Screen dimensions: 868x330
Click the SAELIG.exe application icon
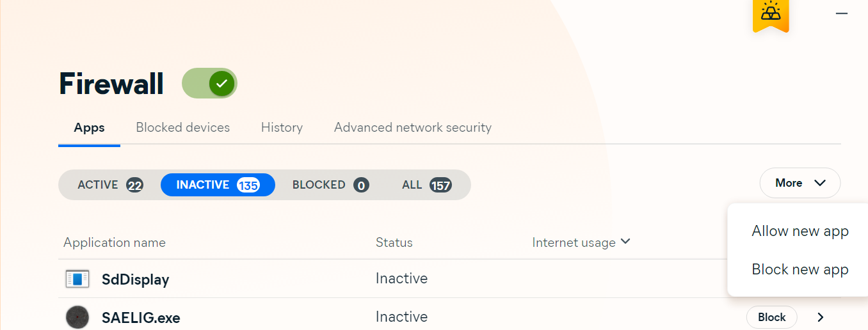pos(77,317)
